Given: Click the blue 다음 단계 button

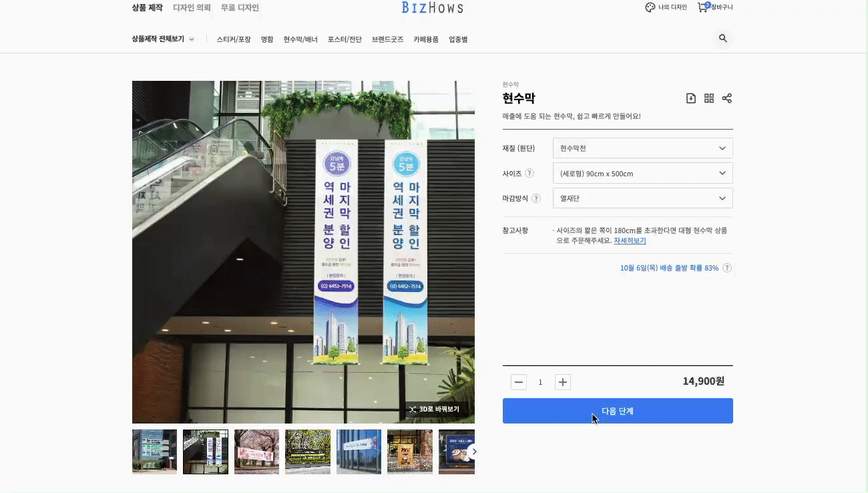Looking at the screenshot, I should coord(618,411).
